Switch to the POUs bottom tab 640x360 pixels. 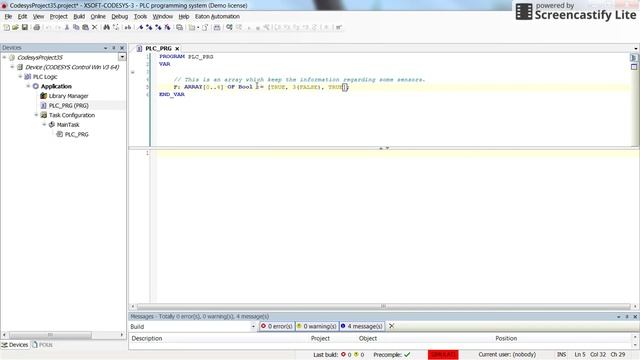pyautogui.click(x=42, y=345)
